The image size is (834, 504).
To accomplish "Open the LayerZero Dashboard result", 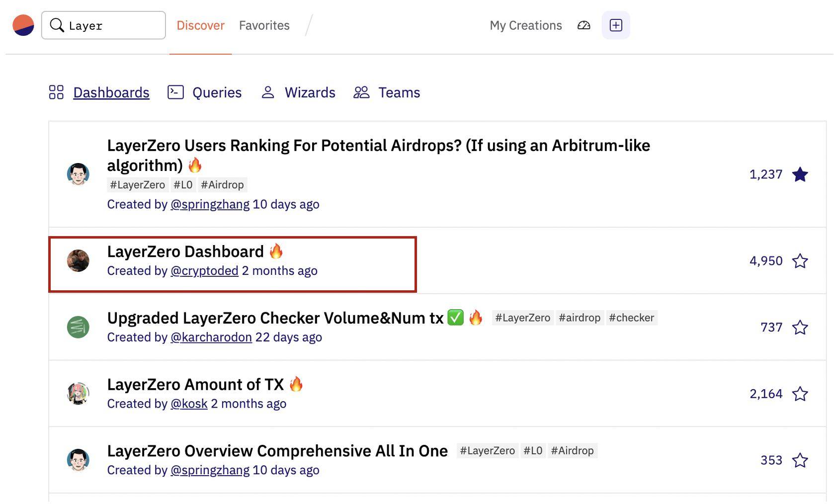I will [185, 252].
